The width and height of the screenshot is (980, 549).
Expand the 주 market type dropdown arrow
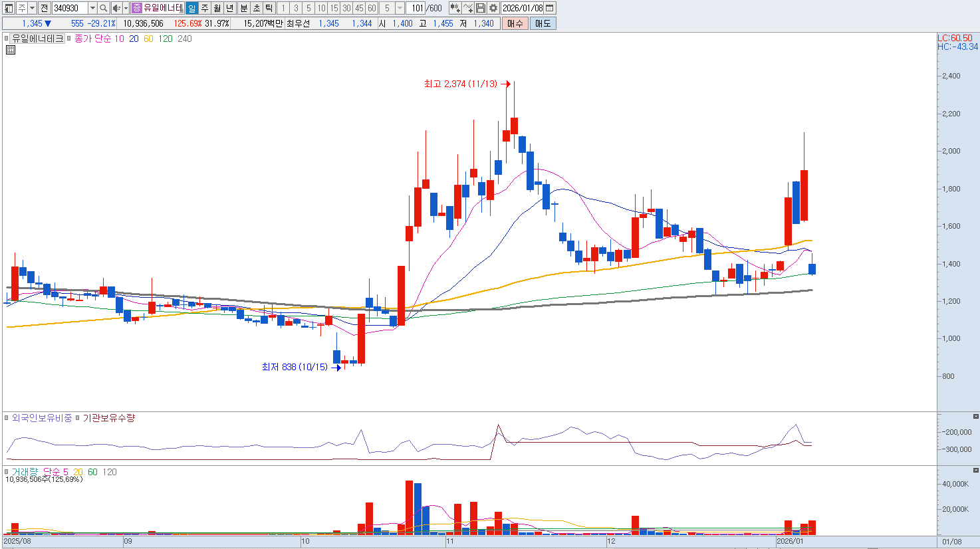32,8
